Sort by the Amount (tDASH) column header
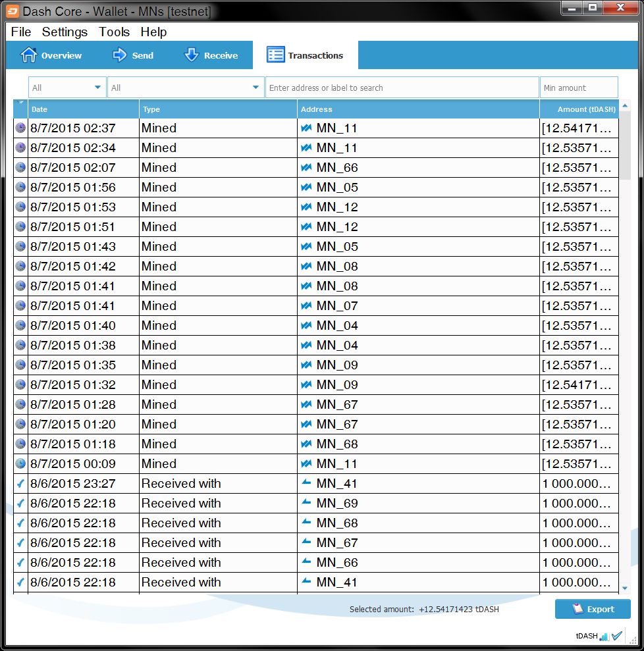This screenshot has height=651, width=644. coord(579,109)
